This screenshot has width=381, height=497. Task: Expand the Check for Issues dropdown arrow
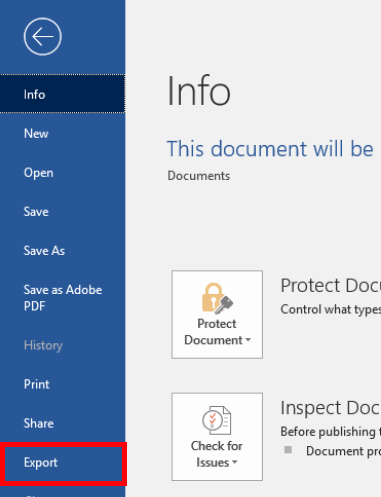(x=234, y=463)
